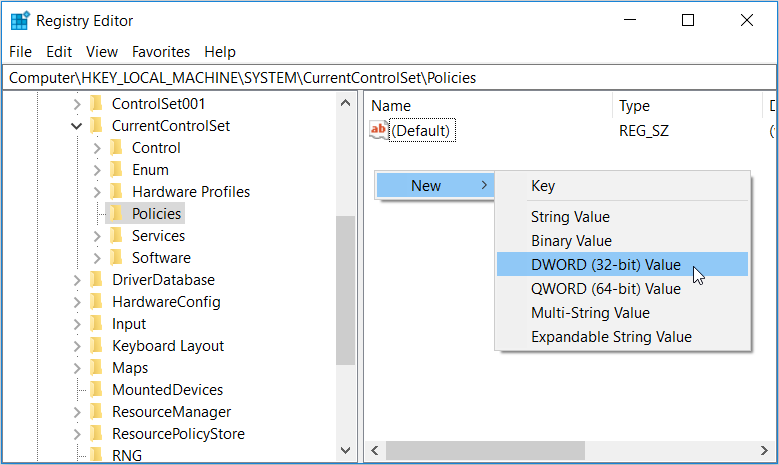Select the Policies key in tree

point(156,214)
